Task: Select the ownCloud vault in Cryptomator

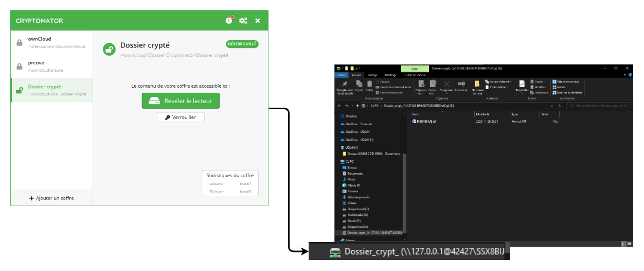Action: [x=51, y=42]
